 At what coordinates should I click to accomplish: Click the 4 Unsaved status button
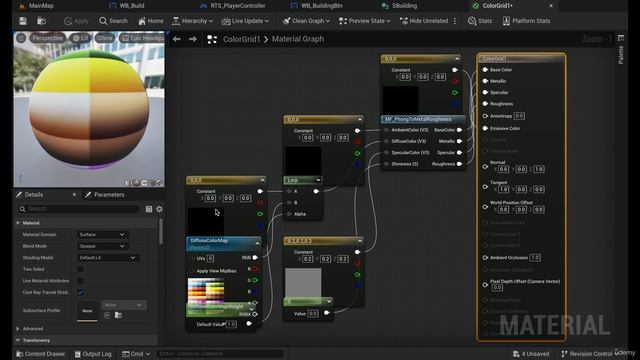531,354
